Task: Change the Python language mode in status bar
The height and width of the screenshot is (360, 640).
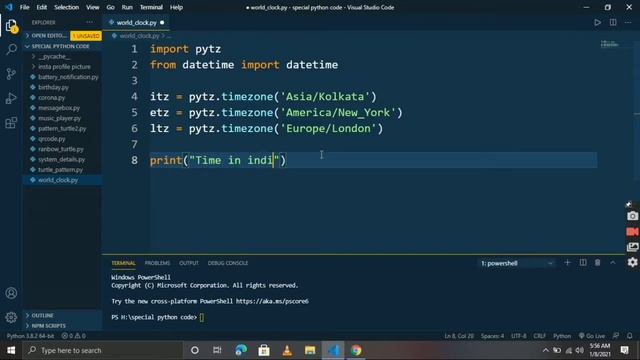Action: point(562,336)
